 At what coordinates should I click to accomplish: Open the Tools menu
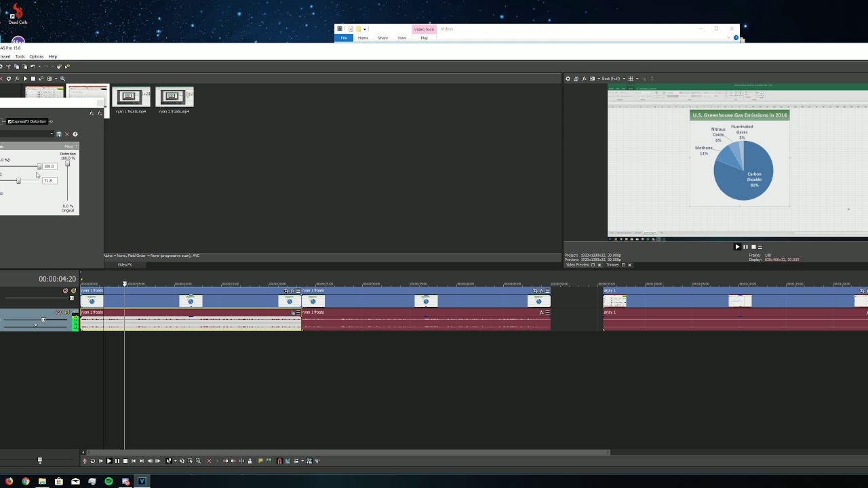coord(20,56)
